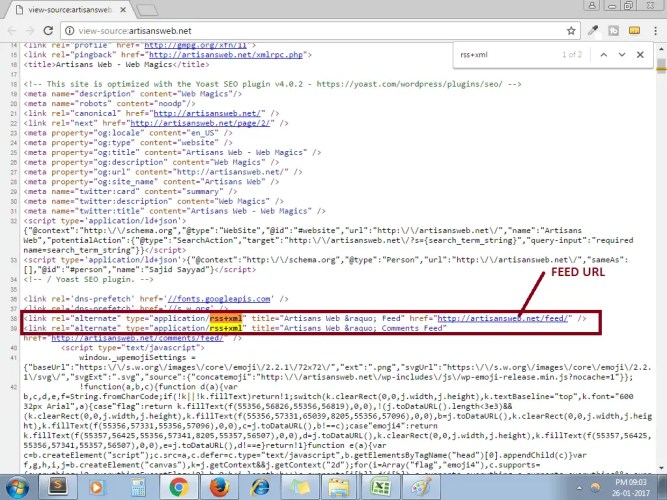This screenshot has height=500, width=667.
Task: Bookmark this page with the star icon
Action: (x=571, y=31)
